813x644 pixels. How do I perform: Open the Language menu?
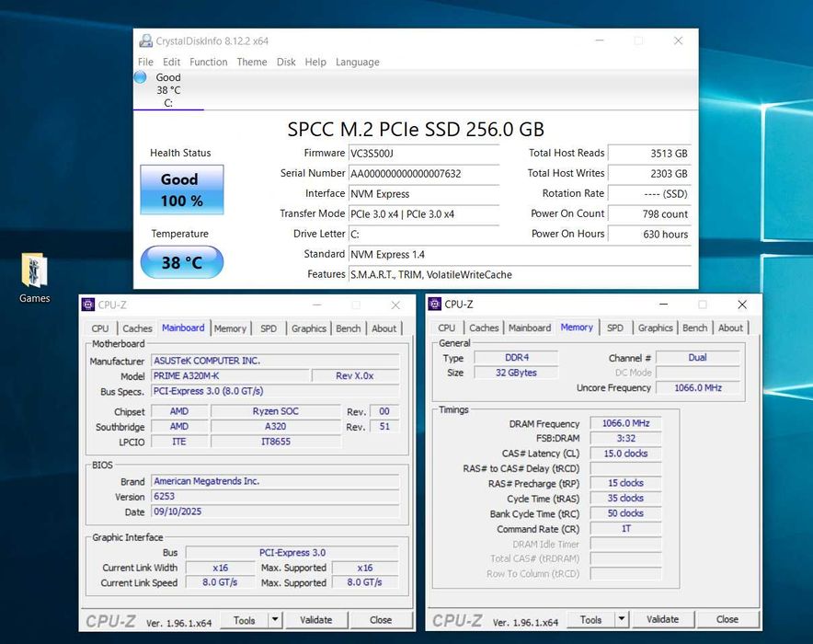point(357,62)
